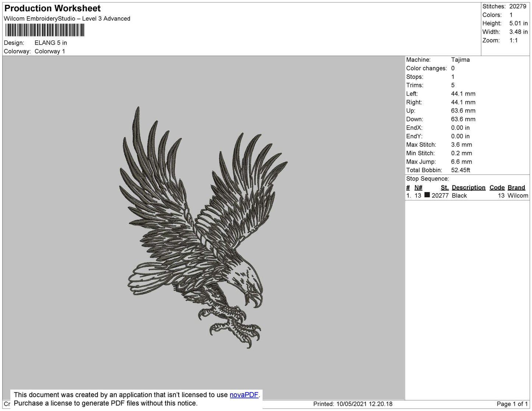Click the Page 1 of 1 footer text
This screenshot has height=411, width=532.
[512, 404]
